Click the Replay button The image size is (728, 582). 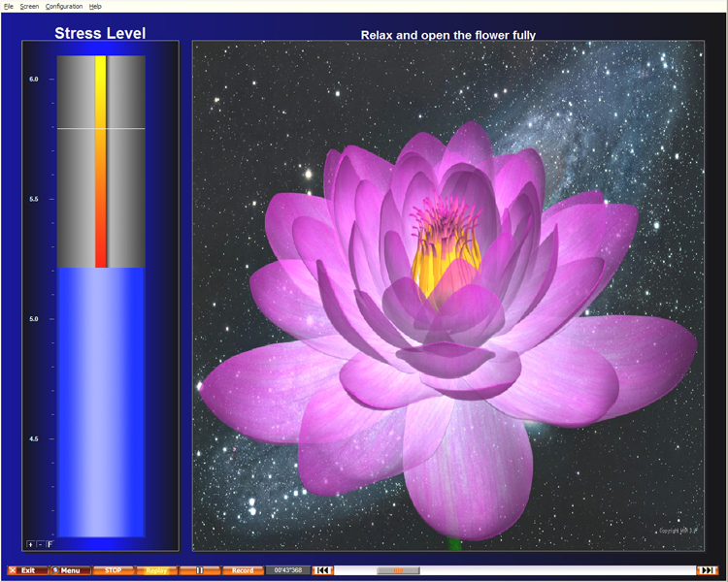point(156,570)
